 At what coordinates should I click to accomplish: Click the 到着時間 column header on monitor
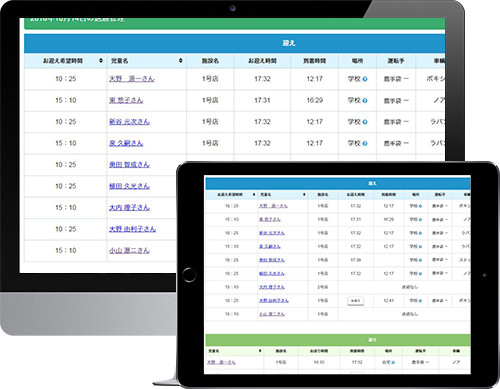click(x=314, y=61)
